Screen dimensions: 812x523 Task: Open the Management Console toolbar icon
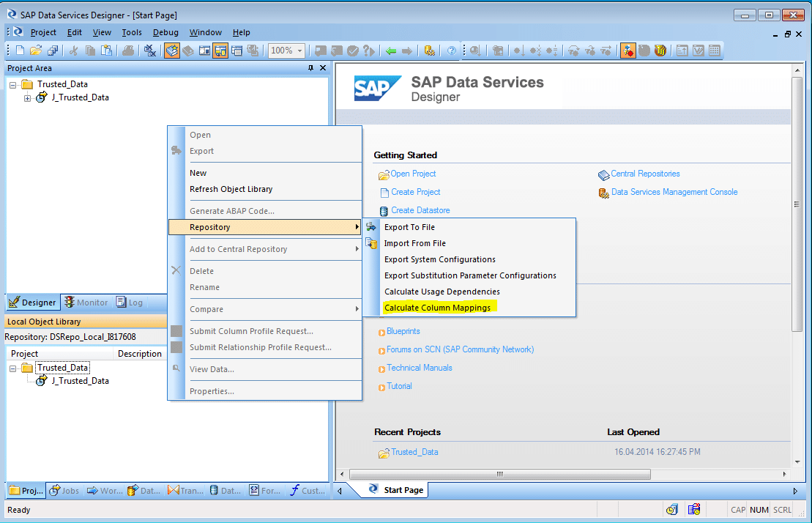tap(429, 51)
